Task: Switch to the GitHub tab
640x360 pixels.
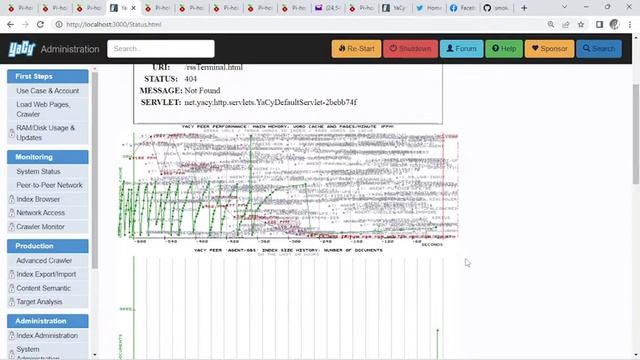Action: click(496, 8)
